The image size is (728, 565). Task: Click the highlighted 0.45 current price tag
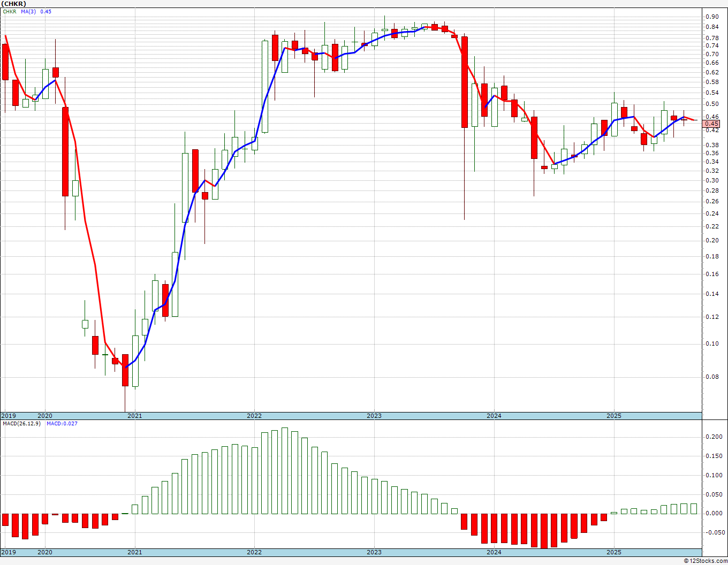coord(712,124)
